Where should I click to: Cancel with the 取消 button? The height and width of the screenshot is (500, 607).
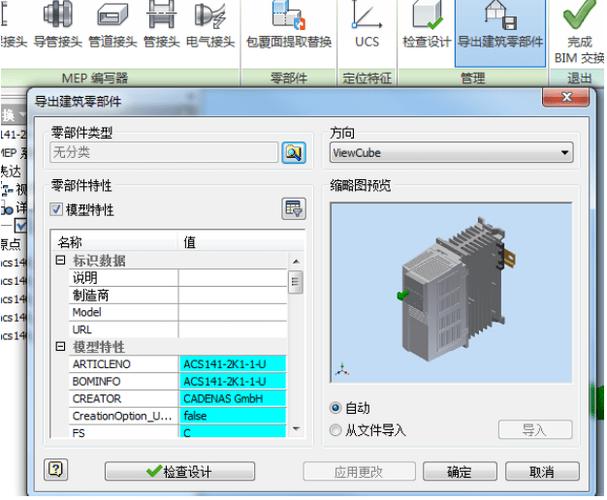coord(542,471)
